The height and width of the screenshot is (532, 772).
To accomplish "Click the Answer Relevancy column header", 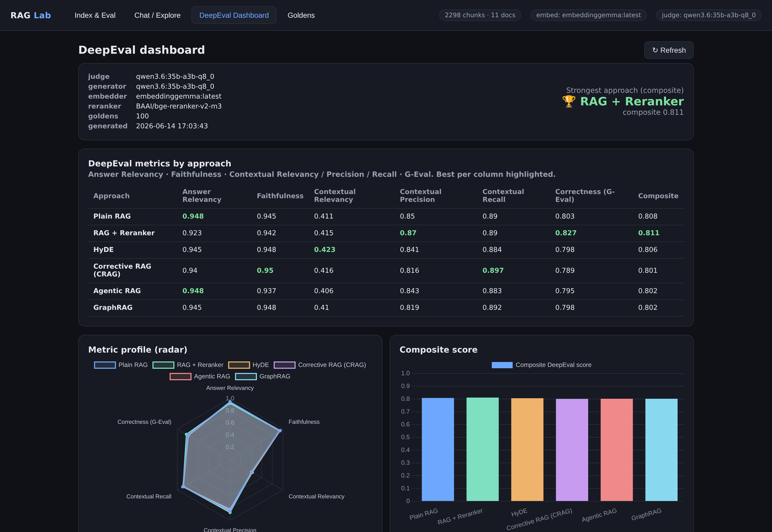I will coord(202,196).
